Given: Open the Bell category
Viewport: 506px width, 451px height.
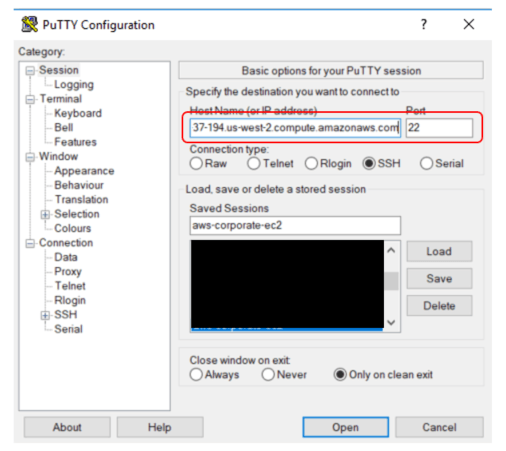Looking at the screenshot, I should (64, 128).
